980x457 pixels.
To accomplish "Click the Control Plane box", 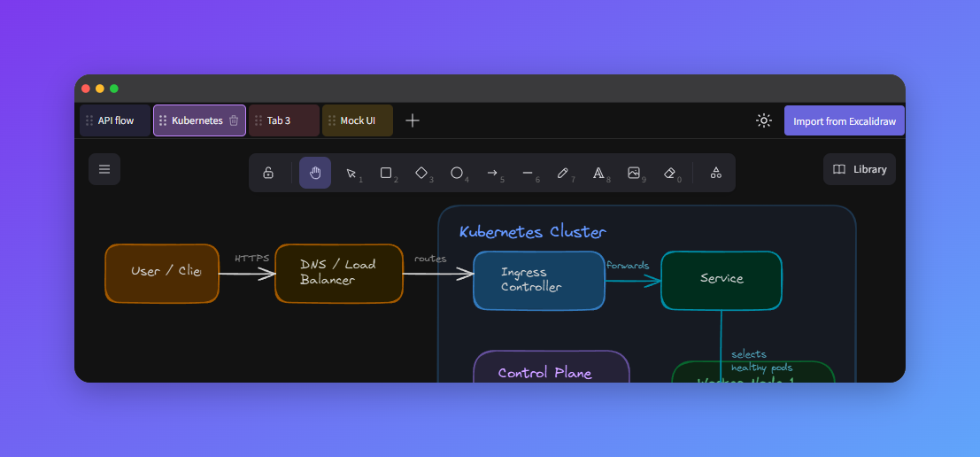I will pyautogui.click(x=552, y=367).
